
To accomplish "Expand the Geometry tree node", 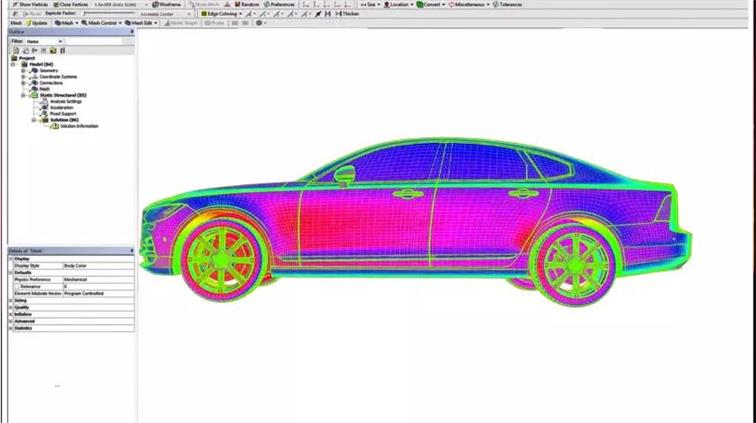I will click(24, 71).
